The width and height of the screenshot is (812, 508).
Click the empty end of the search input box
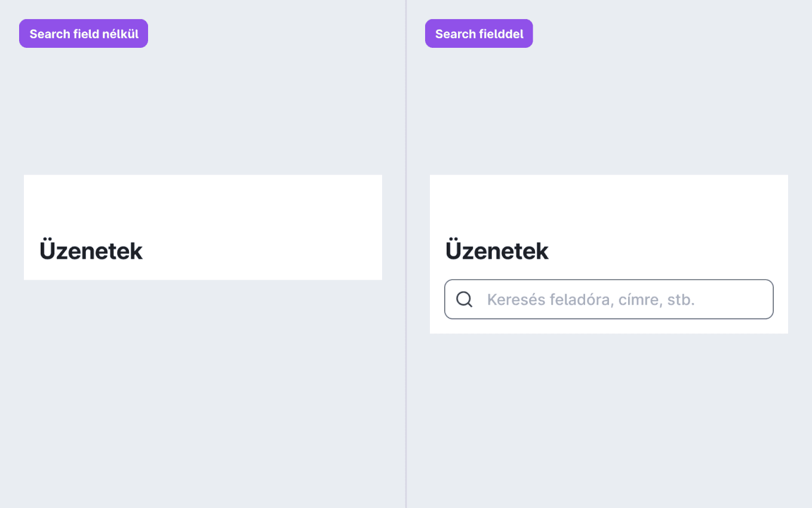click(x=734, y=299)
